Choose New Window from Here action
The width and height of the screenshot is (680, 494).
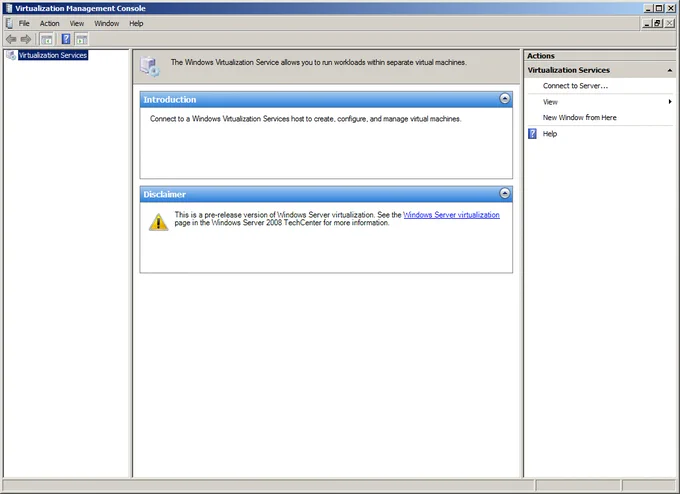click(579, 118)
